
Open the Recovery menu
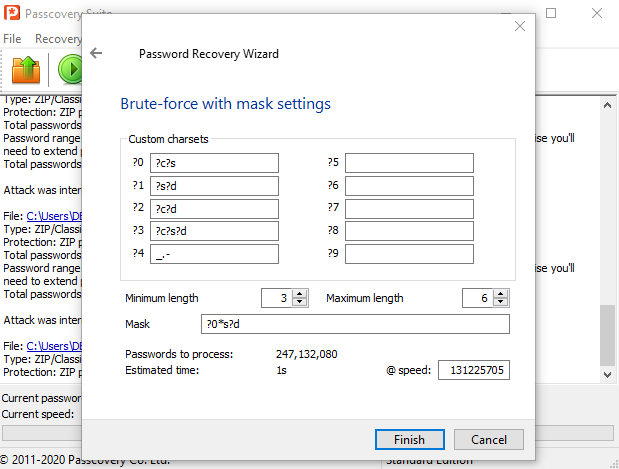58,39
